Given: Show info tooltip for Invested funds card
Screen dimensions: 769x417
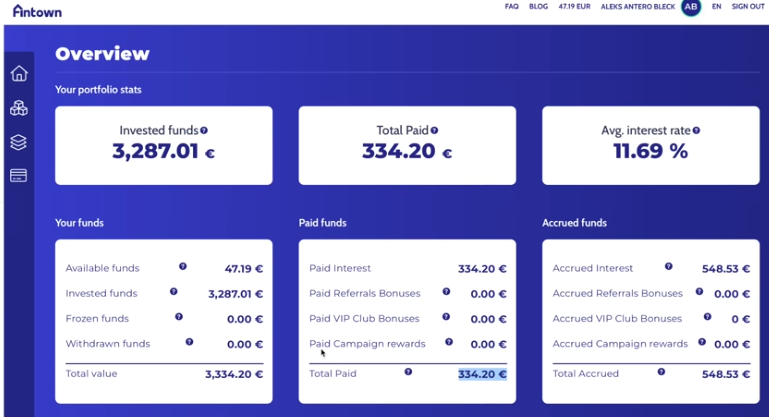Looking at the screenshot, I should (204, 130).
